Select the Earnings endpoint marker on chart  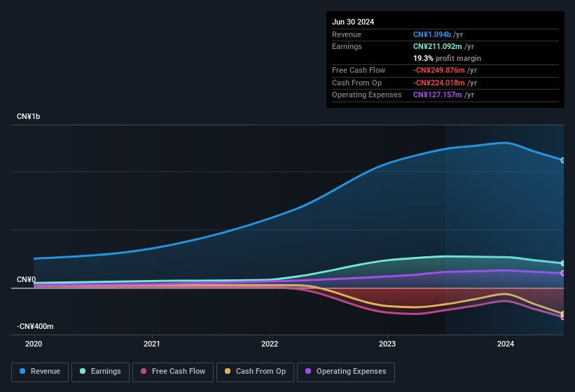[x=563, y=263]
